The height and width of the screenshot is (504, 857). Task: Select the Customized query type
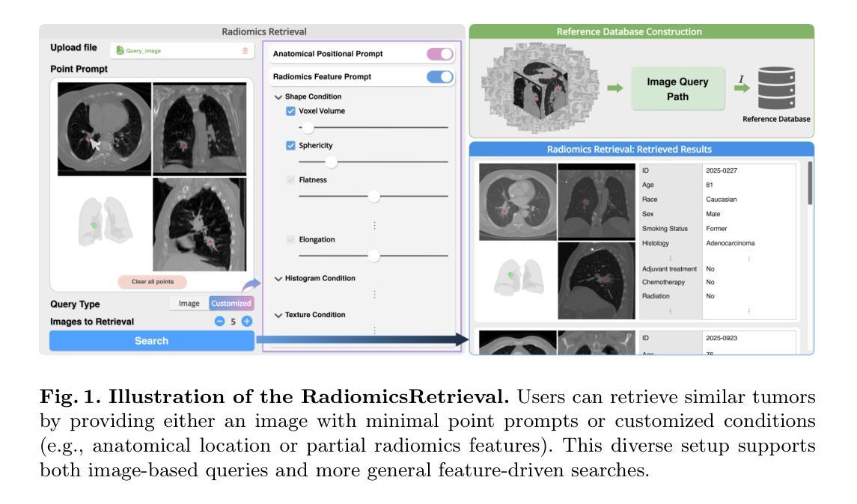point(231,303)
